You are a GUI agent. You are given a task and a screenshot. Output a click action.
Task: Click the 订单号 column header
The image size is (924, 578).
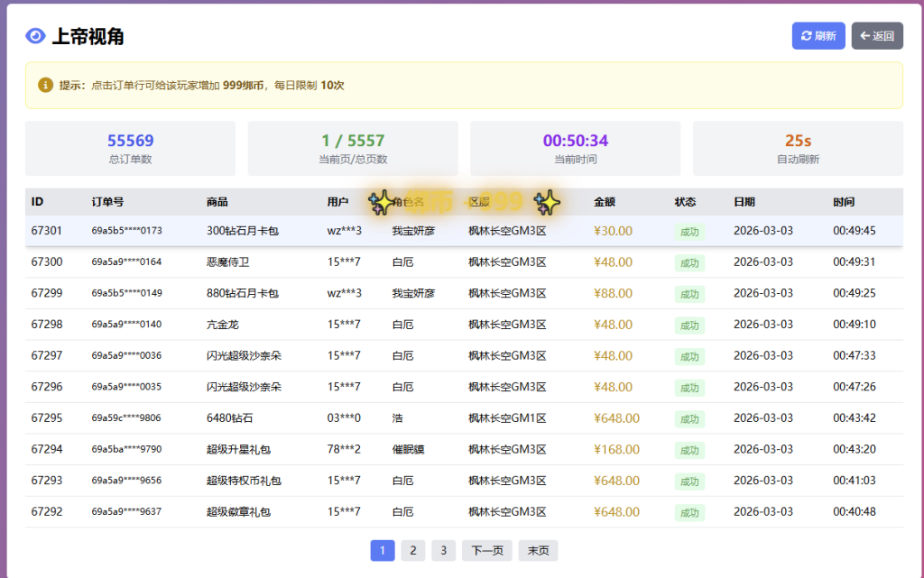coord(107,202)
